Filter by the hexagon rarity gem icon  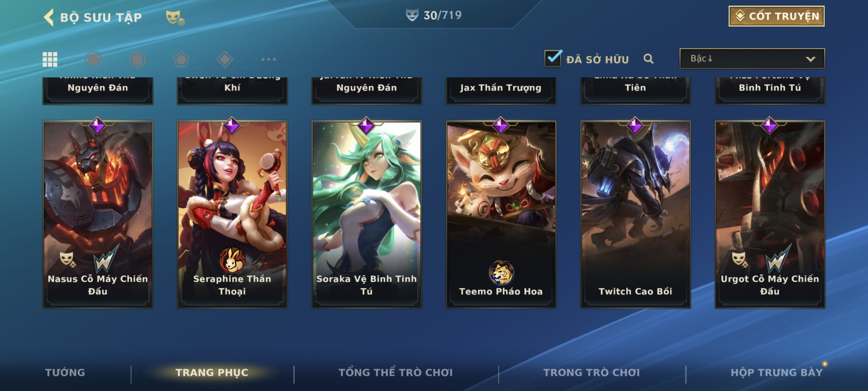point(137,59)
